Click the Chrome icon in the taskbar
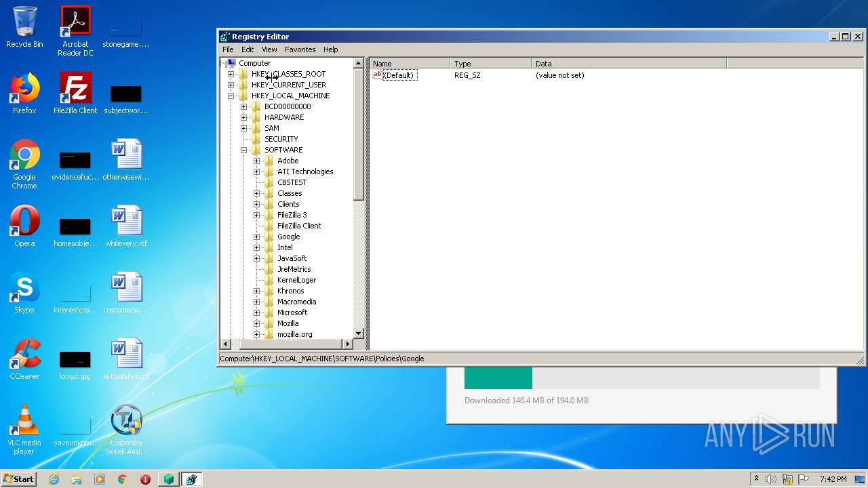 pyautogui.click(x=122, y=479)
